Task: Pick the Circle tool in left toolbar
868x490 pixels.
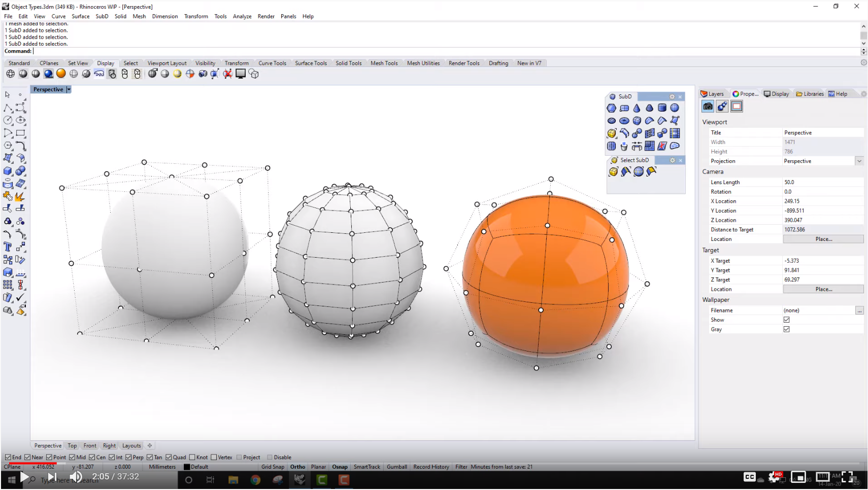Action: tap(8, 120)
